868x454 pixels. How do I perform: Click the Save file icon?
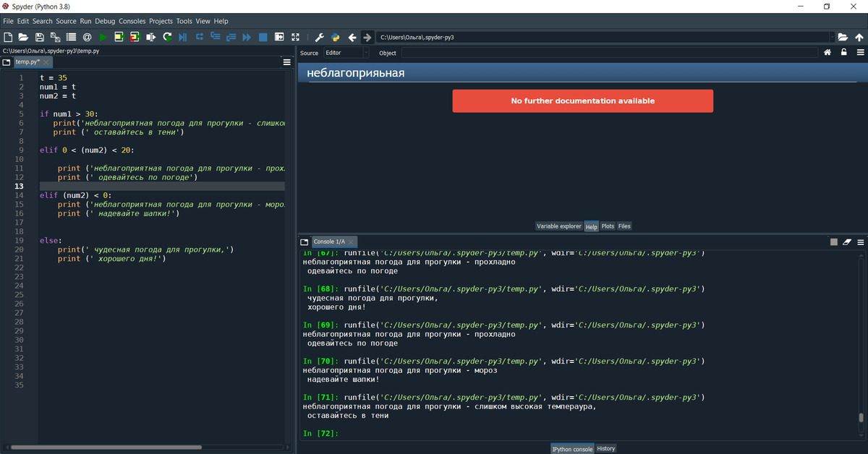pos(39,37)
